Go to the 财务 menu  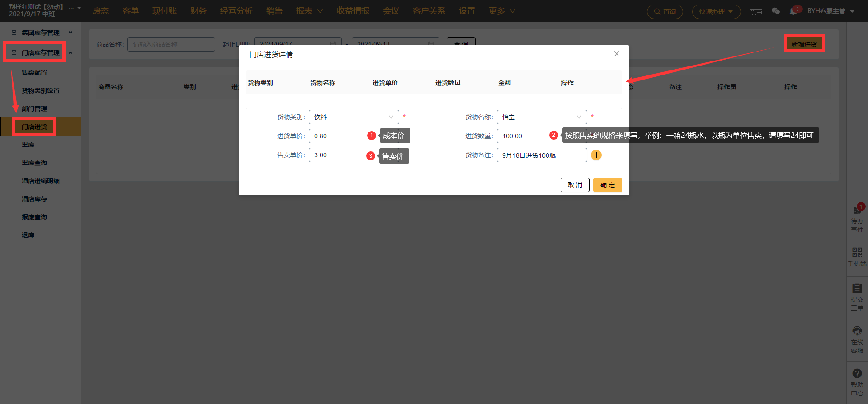[x=198, y=11]
